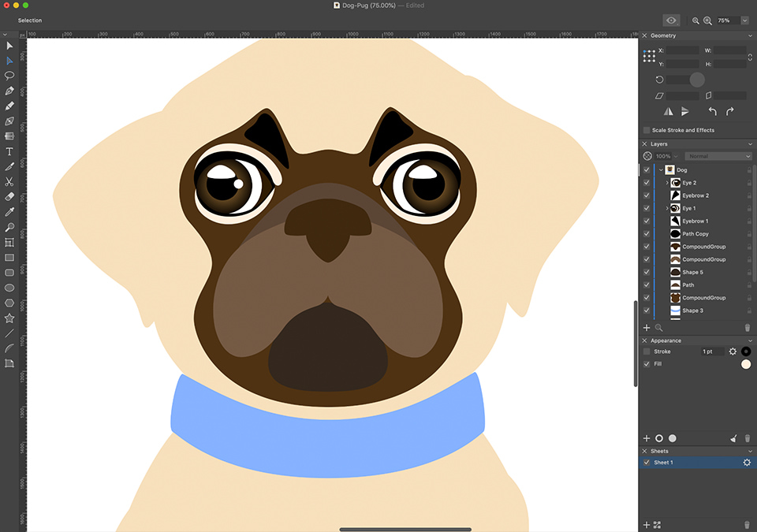Set the top-left anchor reference point
This screenshot has height=532, width=757.
[644, 51]
